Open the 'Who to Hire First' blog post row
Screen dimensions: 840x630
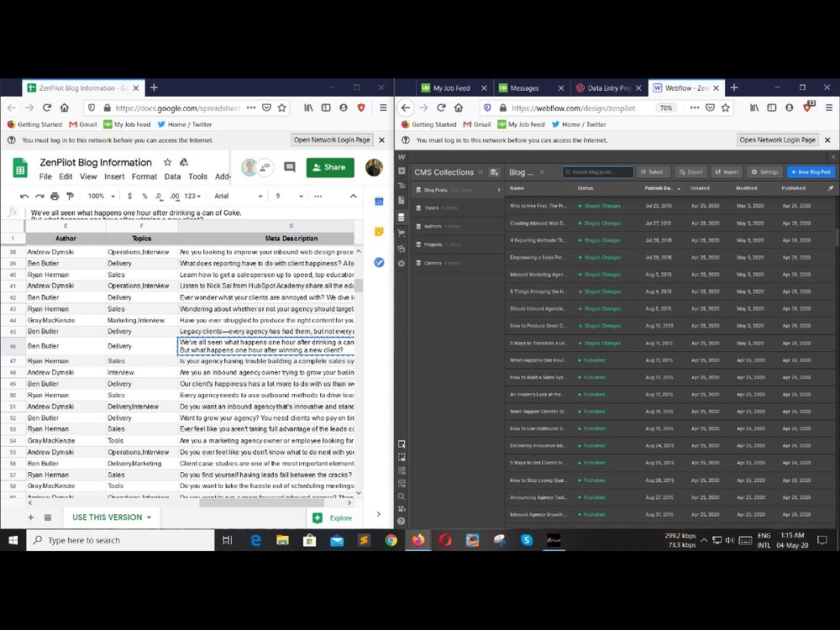(669, 206)
